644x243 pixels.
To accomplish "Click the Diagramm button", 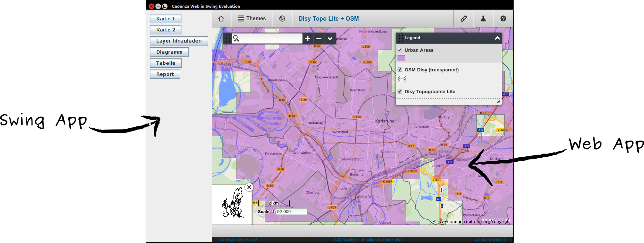I will tap(169, 52).
